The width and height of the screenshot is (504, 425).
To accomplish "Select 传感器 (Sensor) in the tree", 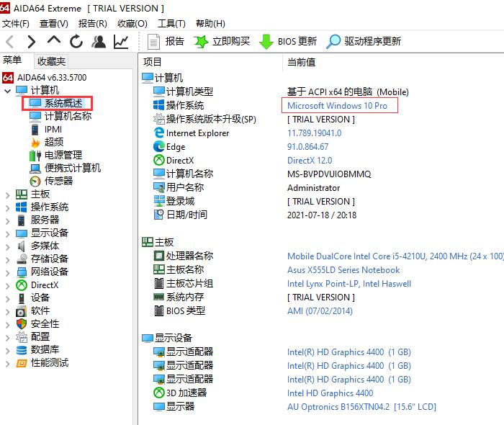I will click(x=51, y=181).
